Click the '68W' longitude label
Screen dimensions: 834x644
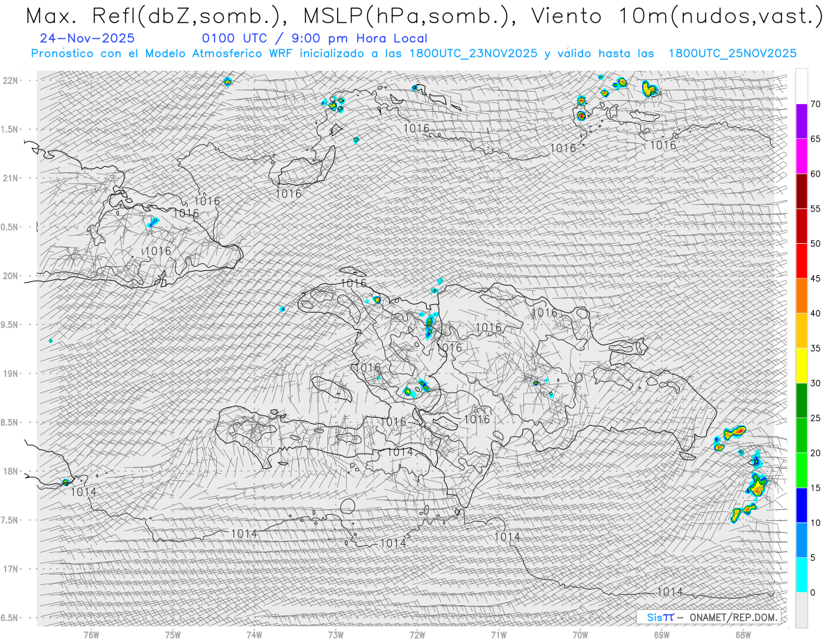click(x=743, y=635)
